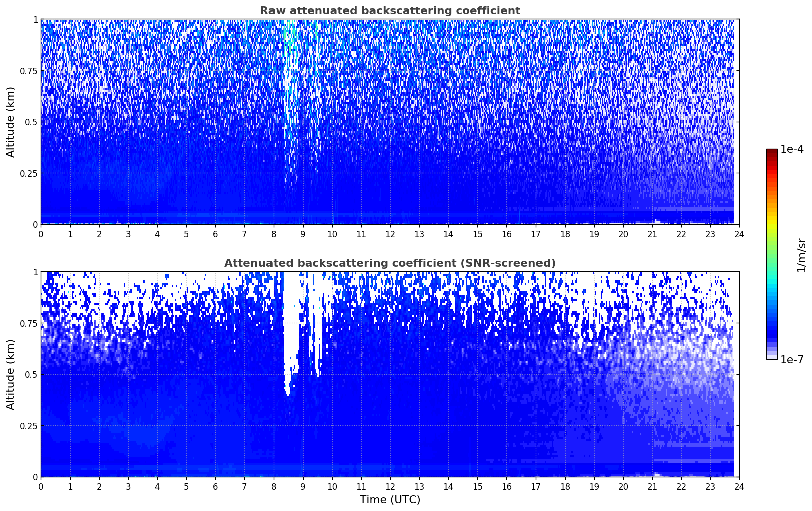Click the '21' hour tick below top plot
This screenshot has height=511, width=812.
[x=652, y=234]
